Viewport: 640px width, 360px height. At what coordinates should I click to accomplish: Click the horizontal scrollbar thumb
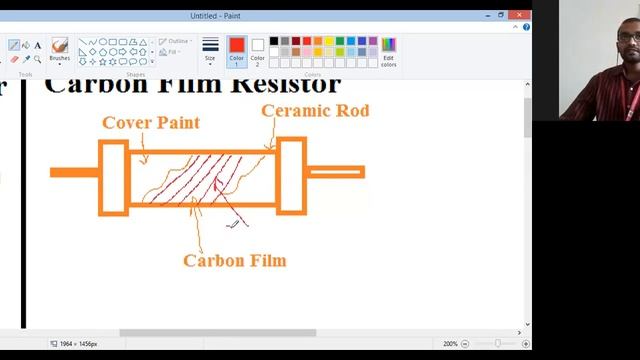[x=218, y=333]
